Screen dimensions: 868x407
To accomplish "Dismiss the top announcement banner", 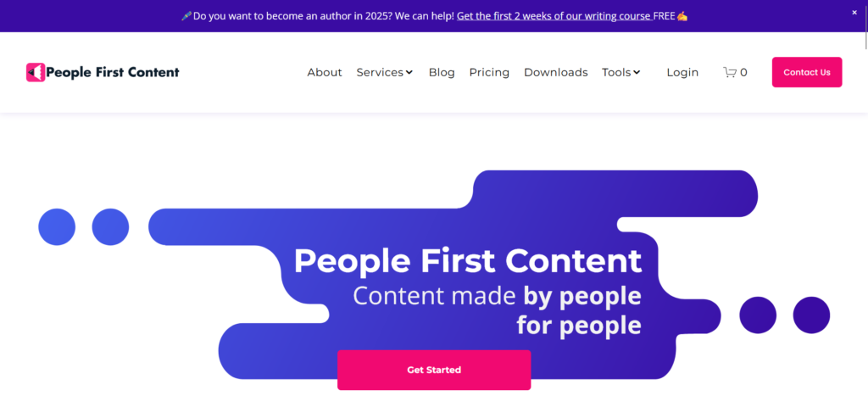I will coord(854,13).
